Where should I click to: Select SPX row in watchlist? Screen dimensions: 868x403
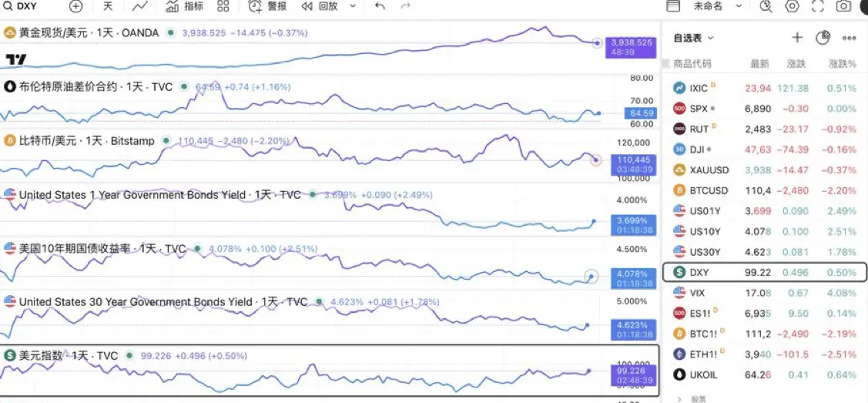[765, 109]
